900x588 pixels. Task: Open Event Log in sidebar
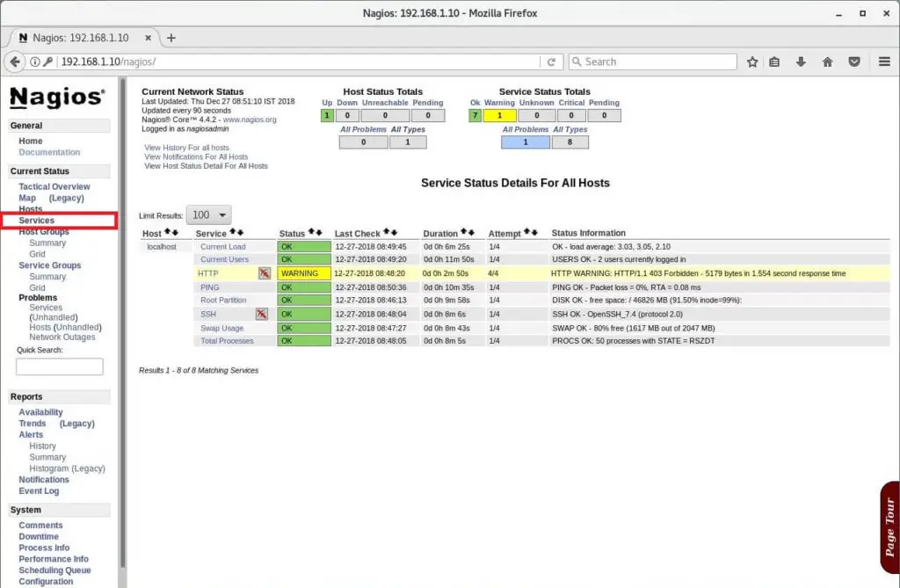click(39, 491)
